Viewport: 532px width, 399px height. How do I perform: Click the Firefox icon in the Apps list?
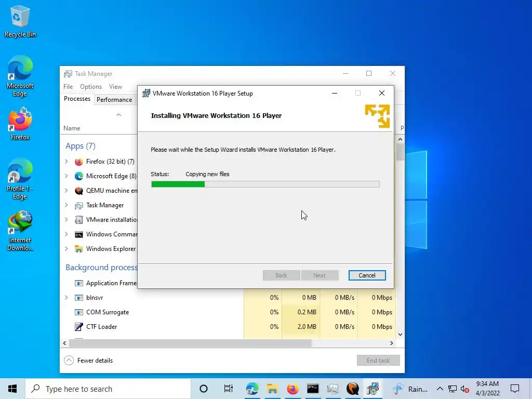coord(79,162)
